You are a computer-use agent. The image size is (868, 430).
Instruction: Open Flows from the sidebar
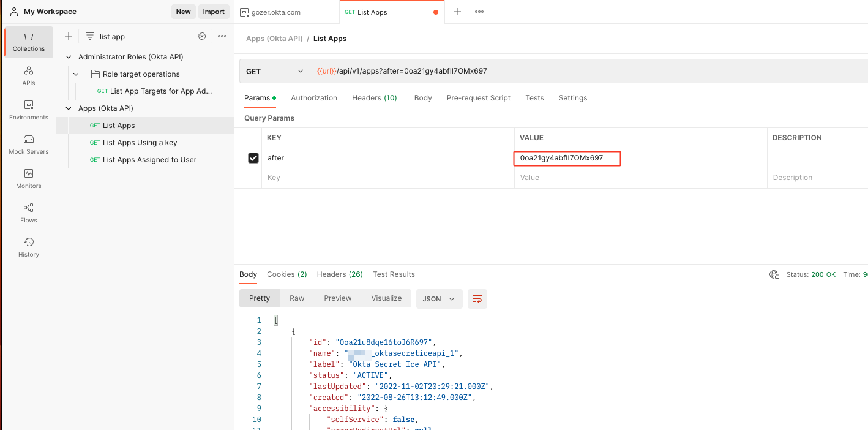click(29, 213)
